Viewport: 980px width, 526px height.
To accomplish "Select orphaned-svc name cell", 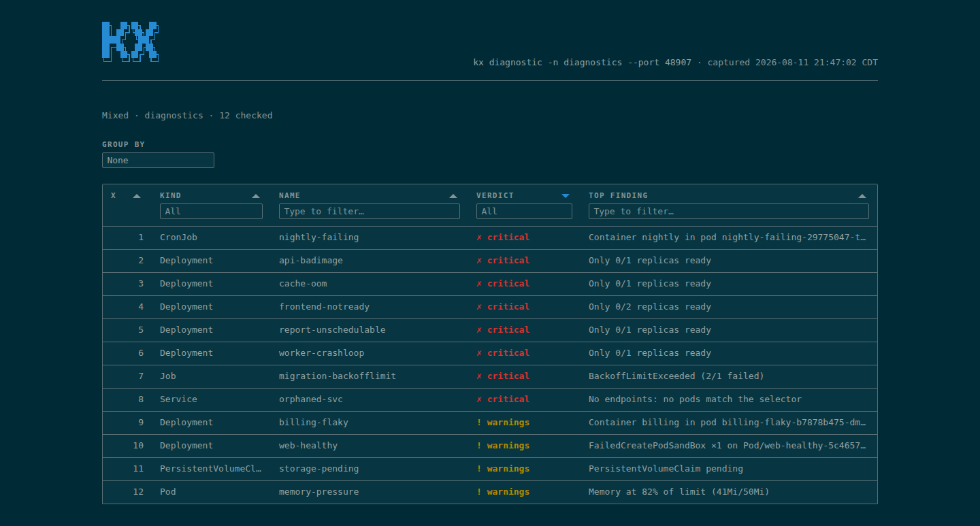I will (x=311, y=399).
